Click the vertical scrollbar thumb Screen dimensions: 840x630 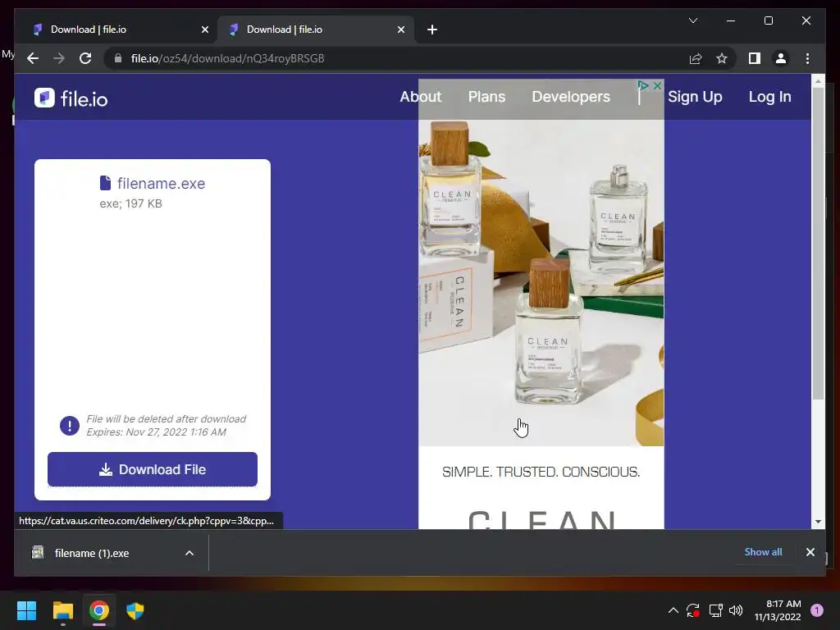click(818, 244)
